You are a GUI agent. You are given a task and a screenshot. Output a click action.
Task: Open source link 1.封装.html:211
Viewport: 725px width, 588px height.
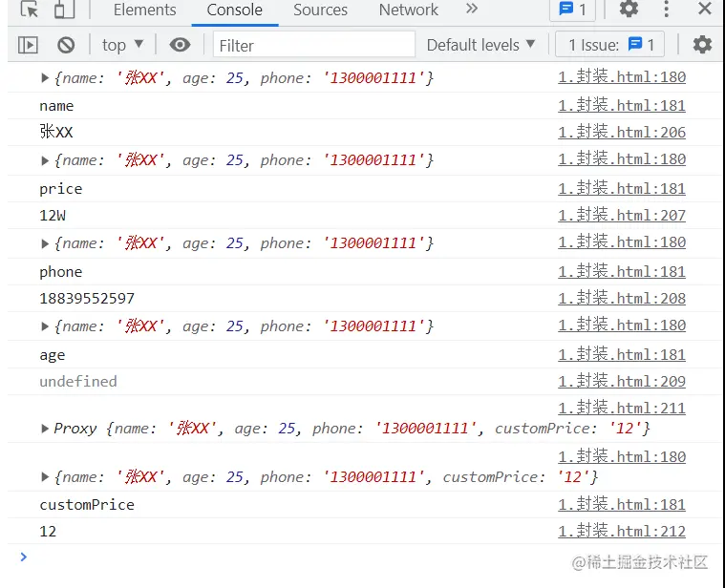pos(622,408)
